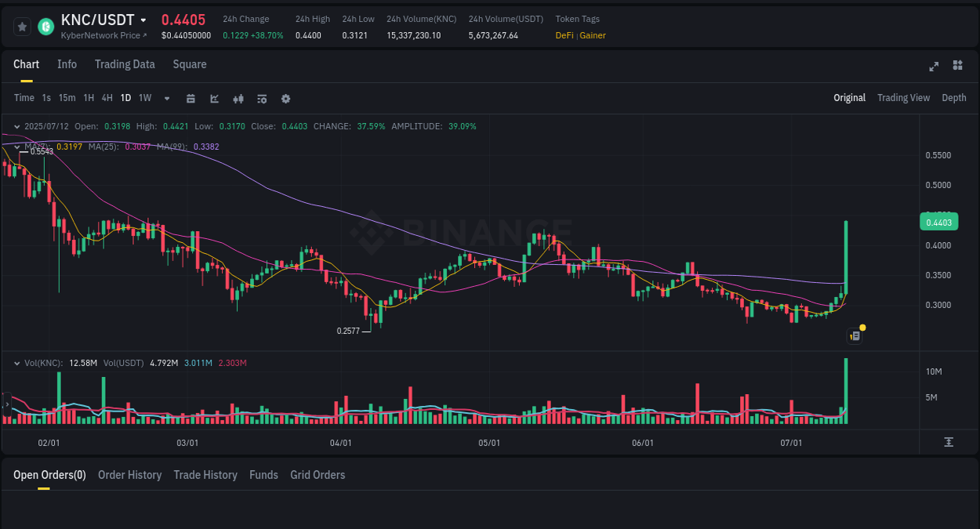The image size is (980, 529).
Task: Open the chart settings gear icon
Action: click(285, 98)
